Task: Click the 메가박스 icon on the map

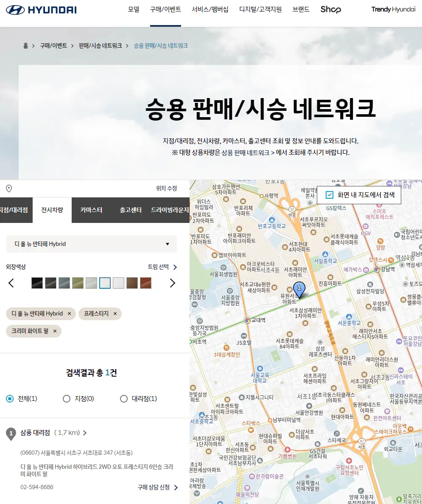Action: [x=366, y=270]
